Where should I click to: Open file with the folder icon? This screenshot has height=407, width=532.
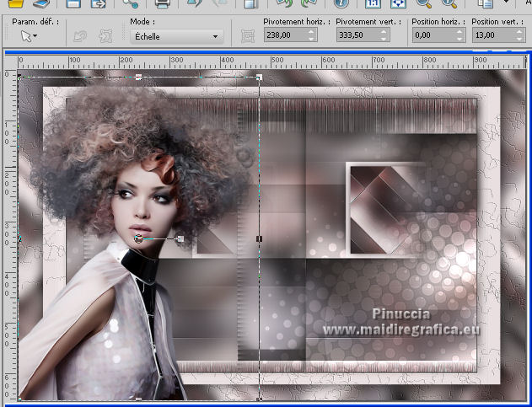coord(15,3)
